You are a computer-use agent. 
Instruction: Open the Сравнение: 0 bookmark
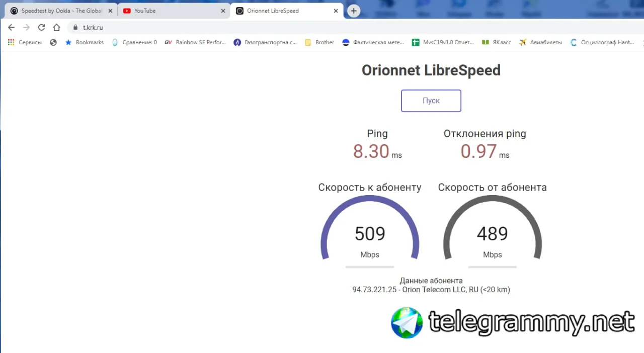(134, 42)
